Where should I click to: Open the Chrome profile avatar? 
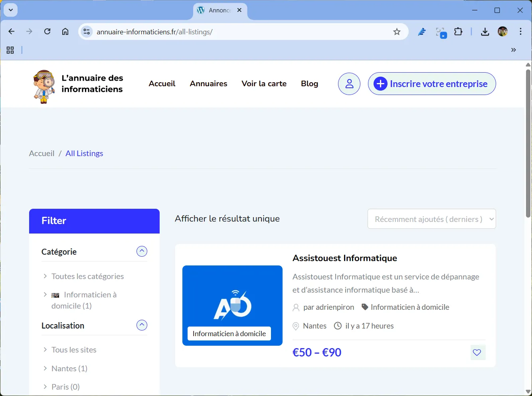pyautogui.click(x=503, y=32)
